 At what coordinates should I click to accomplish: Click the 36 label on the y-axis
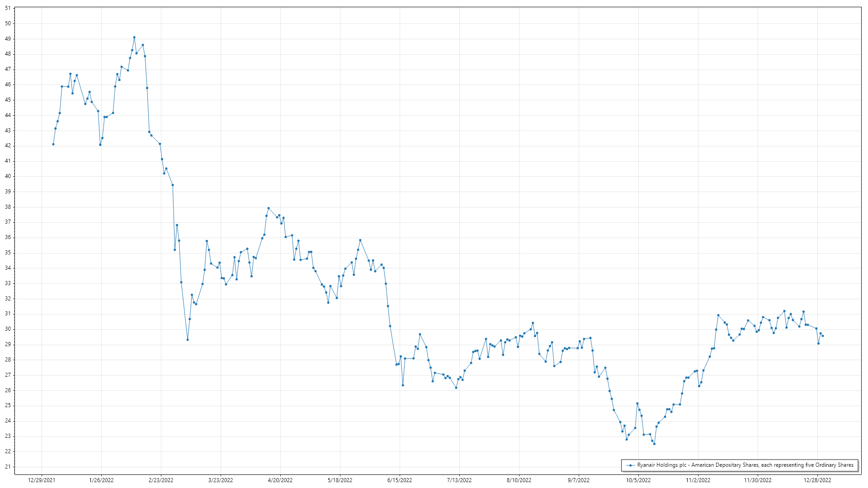point(8,237)
